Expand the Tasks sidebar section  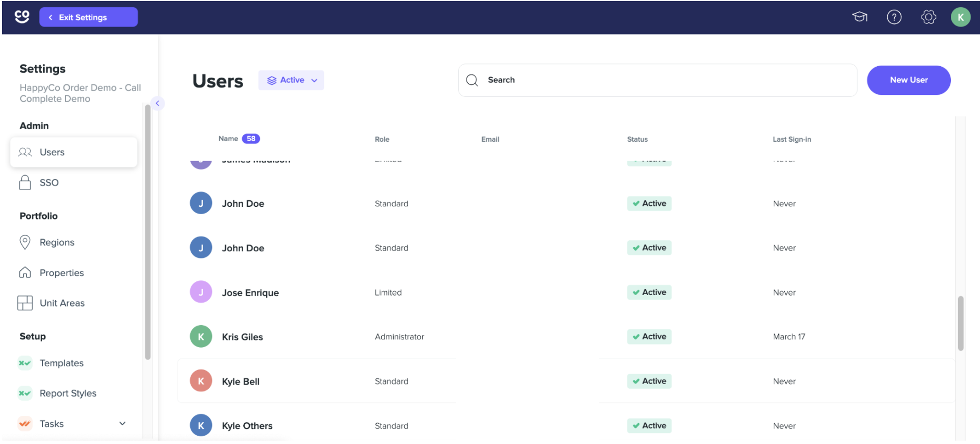click(122, 424)
